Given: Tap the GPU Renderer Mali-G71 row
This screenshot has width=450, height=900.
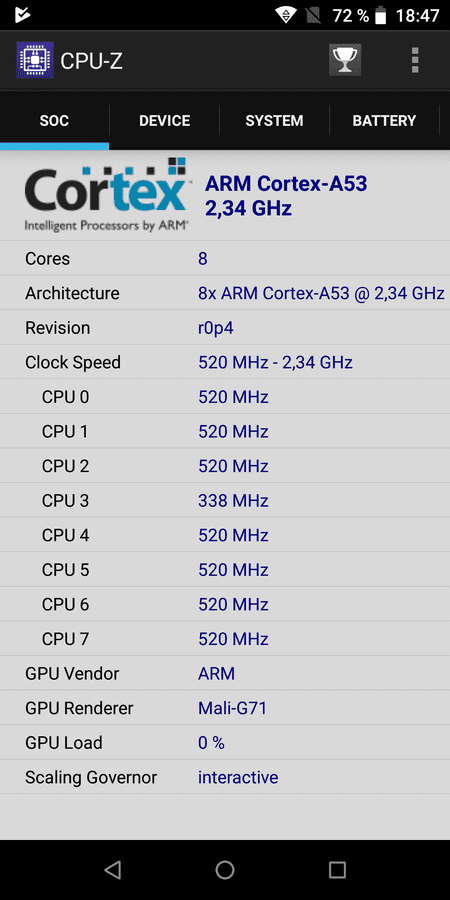Looking at the screenshot, I should click(225, 708).
